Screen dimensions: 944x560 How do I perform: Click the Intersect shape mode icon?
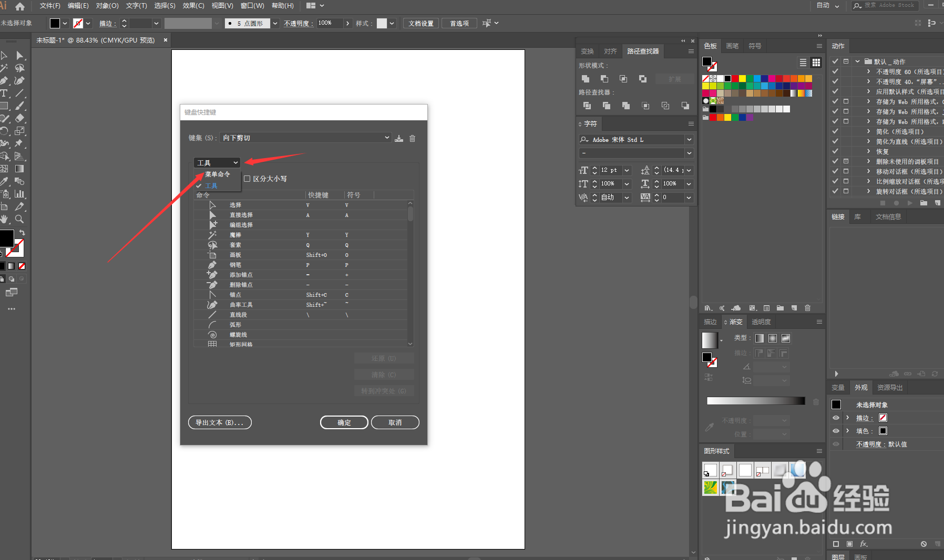pos(623,79)
